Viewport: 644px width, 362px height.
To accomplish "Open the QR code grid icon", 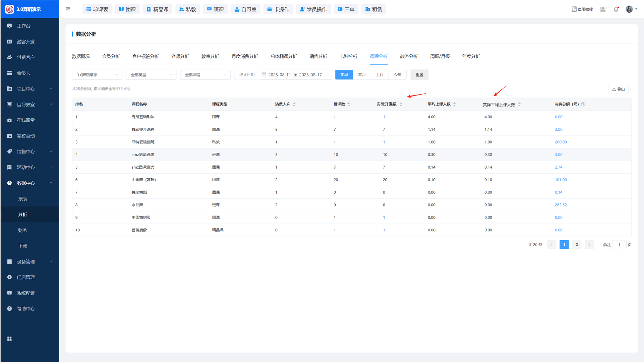I will [603, 9].
